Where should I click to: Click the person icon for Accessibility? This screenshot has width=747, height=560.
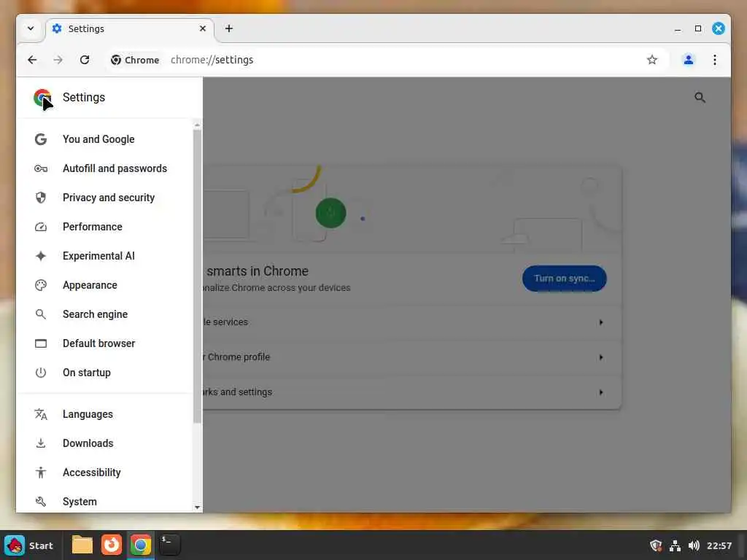coord(41,472)
